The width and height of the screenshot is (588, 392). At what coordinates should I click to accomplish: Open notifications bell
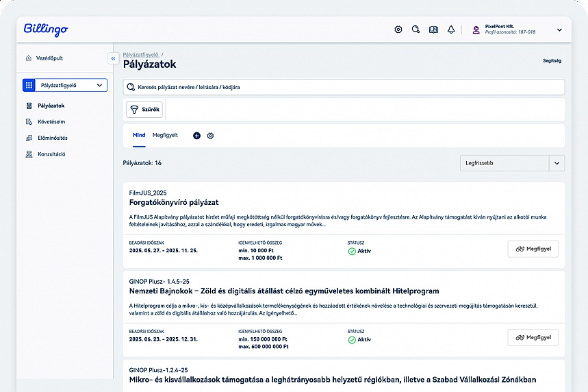451,29
